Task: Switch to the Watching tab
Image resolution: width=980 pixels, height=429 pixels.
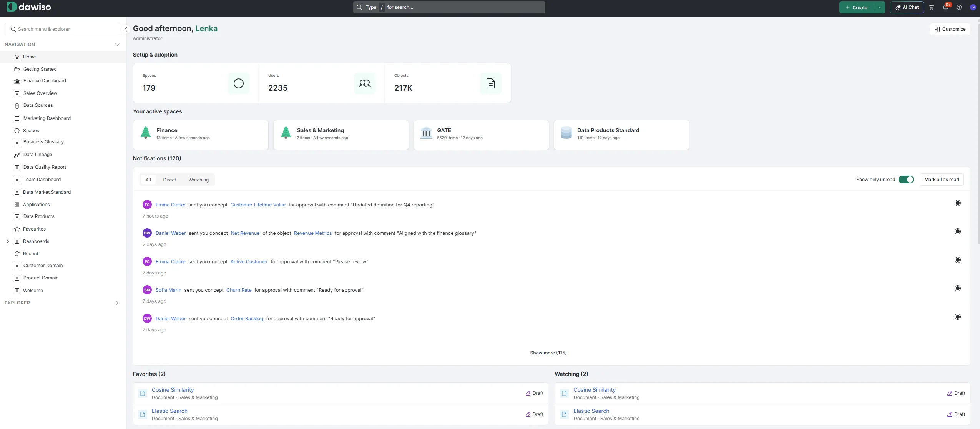Action: 199,180
